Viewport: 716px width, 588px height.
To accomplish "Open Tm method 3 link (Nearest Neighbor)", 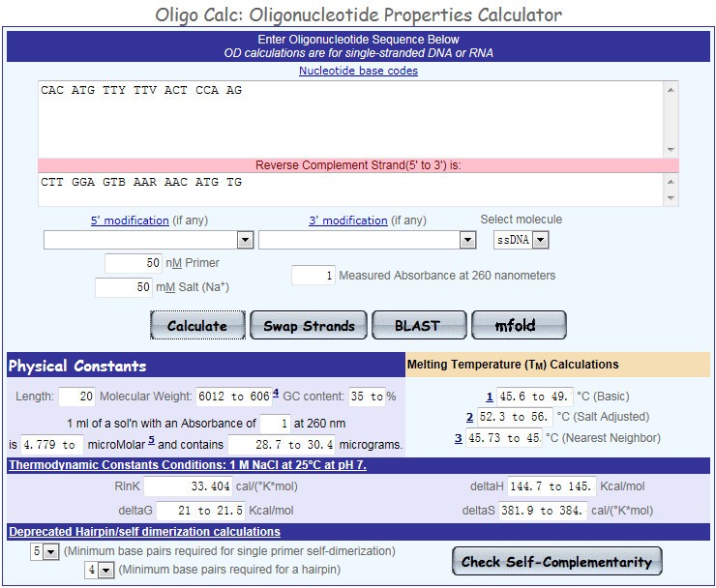I will (x=459, y=438).
